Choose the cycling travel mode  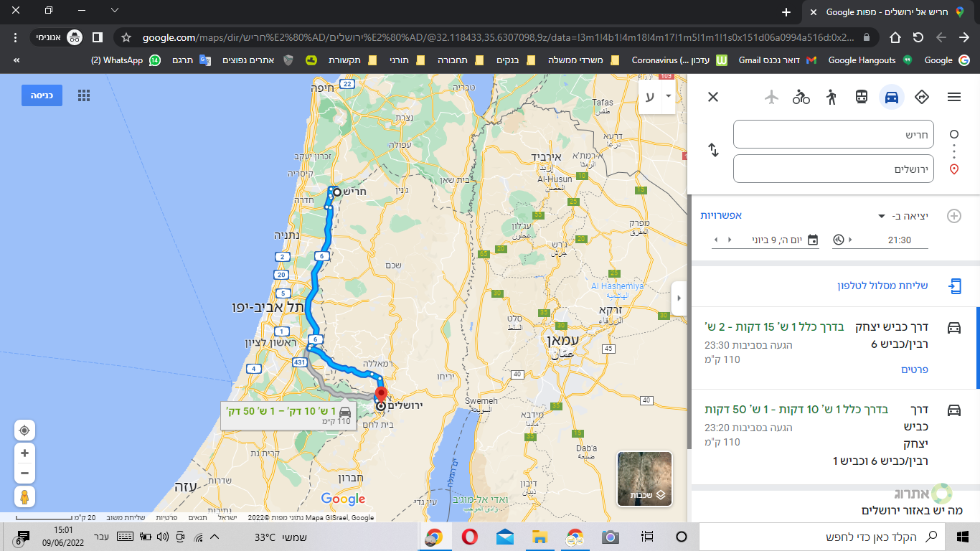pos(801,97)
